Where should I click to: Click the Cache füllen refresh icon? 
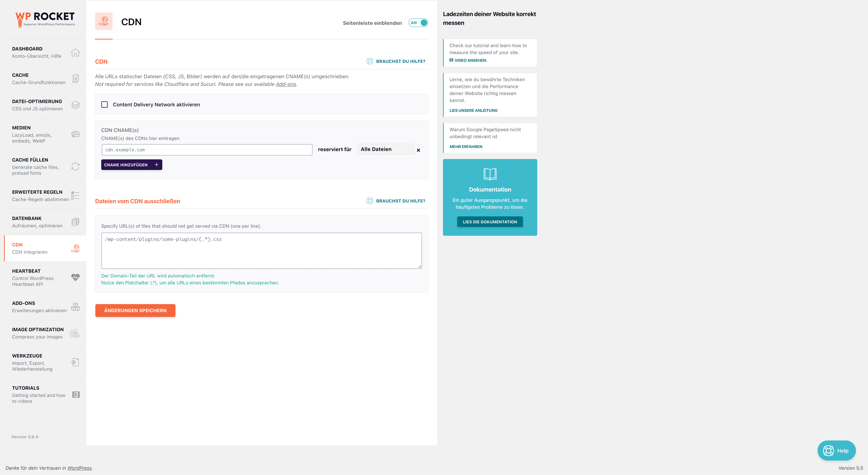point(75,166)
